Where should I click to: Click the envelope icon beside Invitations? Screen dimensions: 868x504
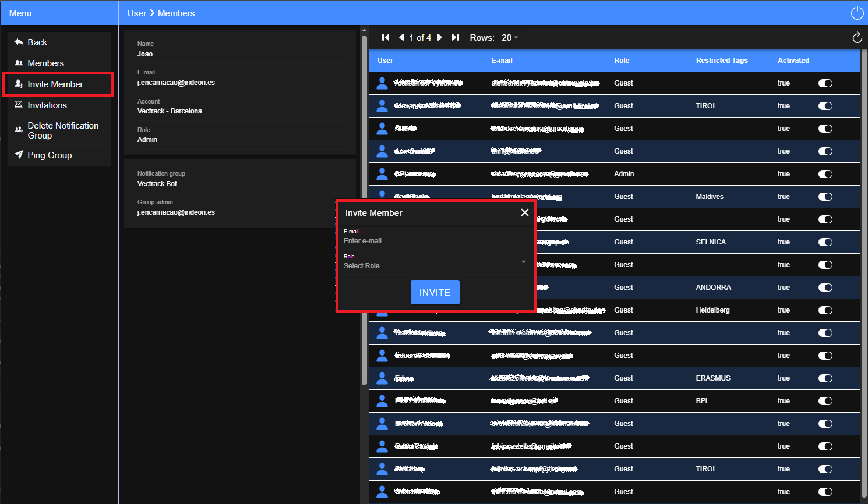point(19,105)
